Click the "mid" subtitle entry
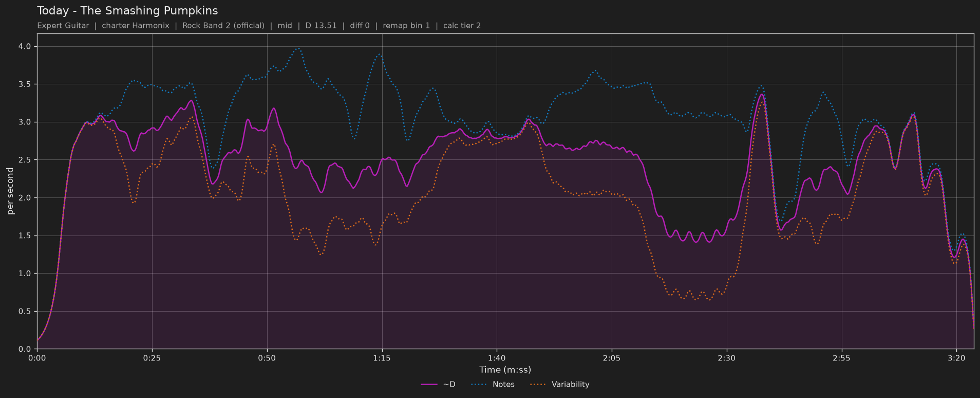 [285, 26]
